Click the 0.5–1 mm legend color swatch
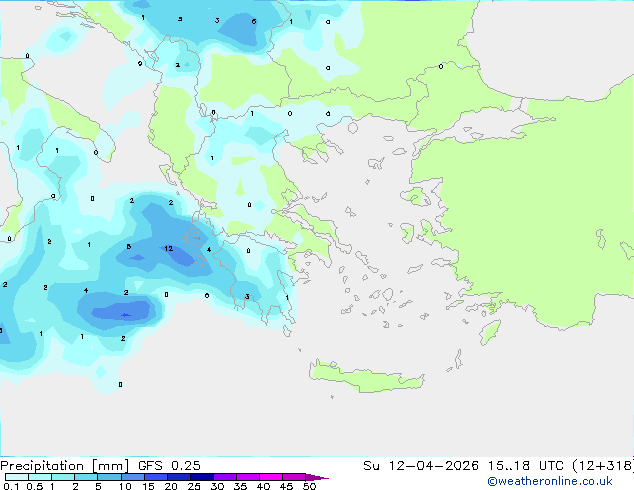 pyautogui.click(x=40, y=477)
